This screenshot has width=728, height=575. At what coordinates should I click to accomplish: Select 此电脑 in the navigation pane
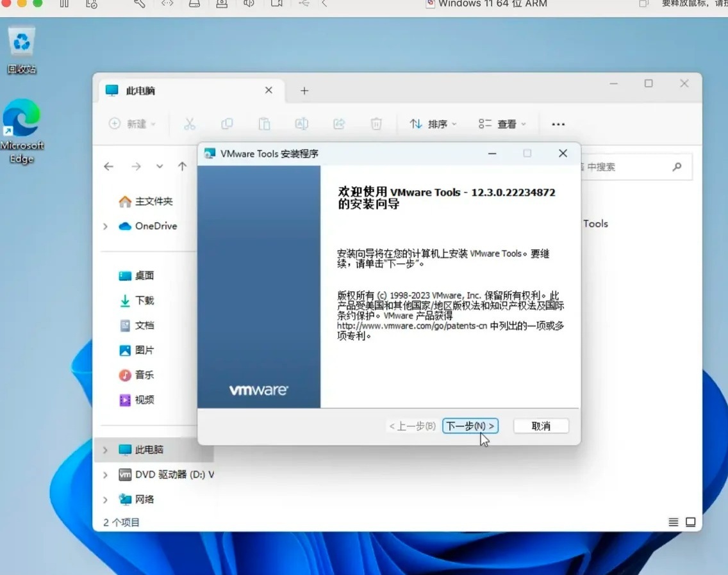(141, 449)
